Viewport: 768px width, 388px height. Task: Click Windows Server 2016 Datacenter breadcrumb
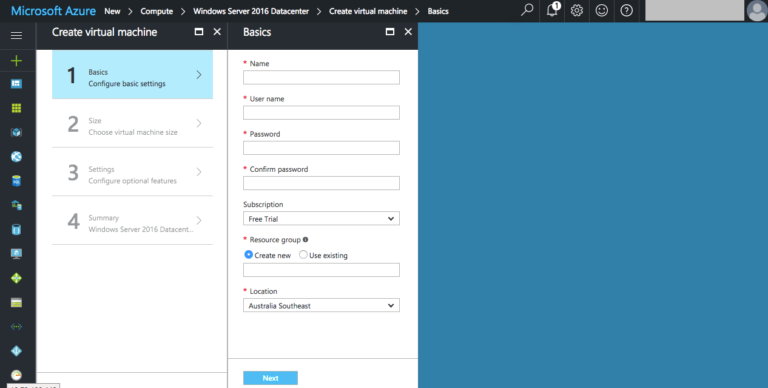[x=251, y=11]
